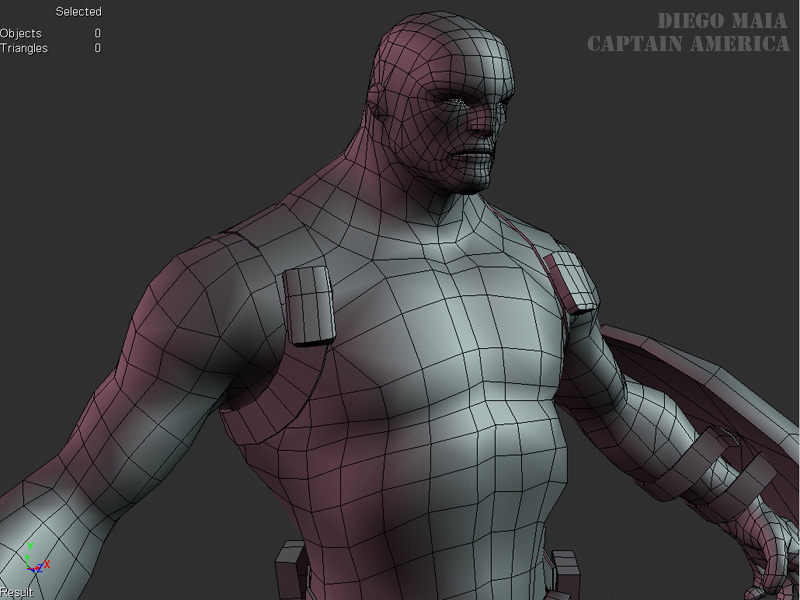Viewport: 800px width, 600px height.
Task: Click the 'Triangles' statistics label
Action: (x=24, y=48)
